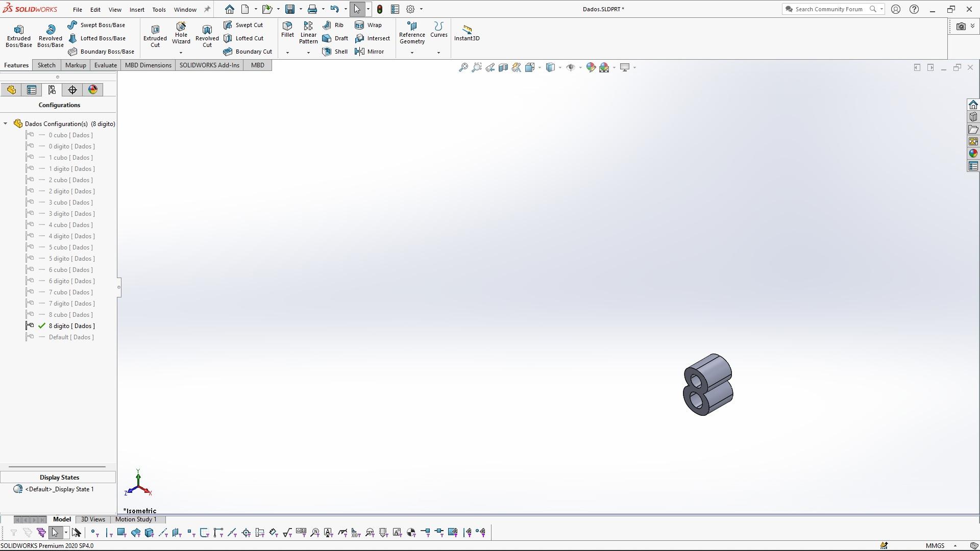Open the File menu

[78, 9]
